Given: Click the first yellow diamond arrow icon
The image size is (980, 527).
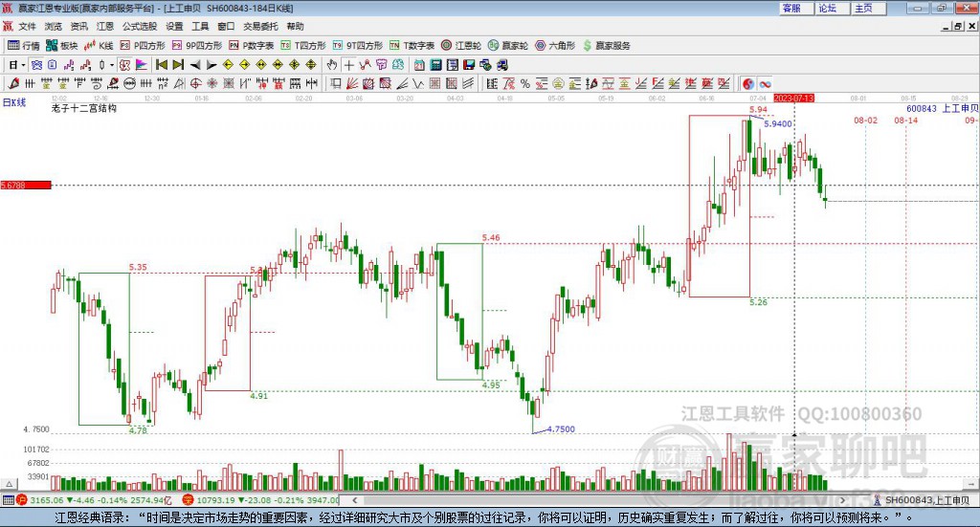Looking at the screenshot, I should (x=228, y=64).
